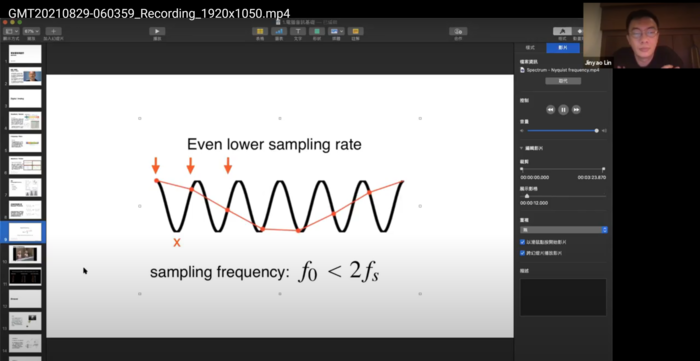Viewport: 700px width, 361px height.
Task: Select slide 2 thumbnail in navigator
Action: click(25, 76)
